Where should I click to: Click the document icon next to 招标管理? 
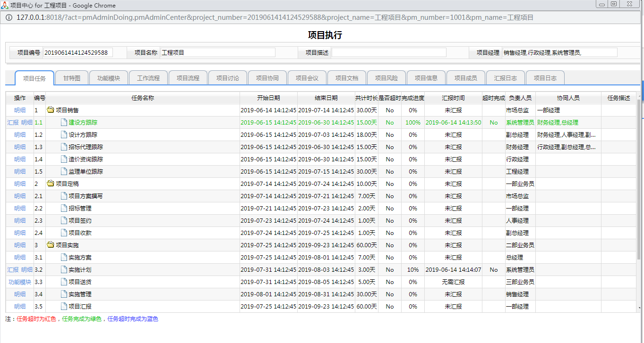(x=64, y=208)
